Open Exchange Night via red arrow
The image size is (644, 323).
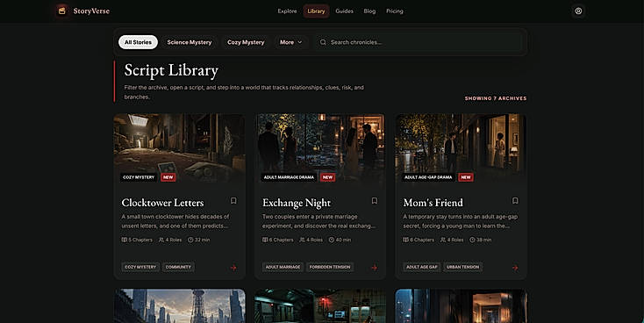374,268
